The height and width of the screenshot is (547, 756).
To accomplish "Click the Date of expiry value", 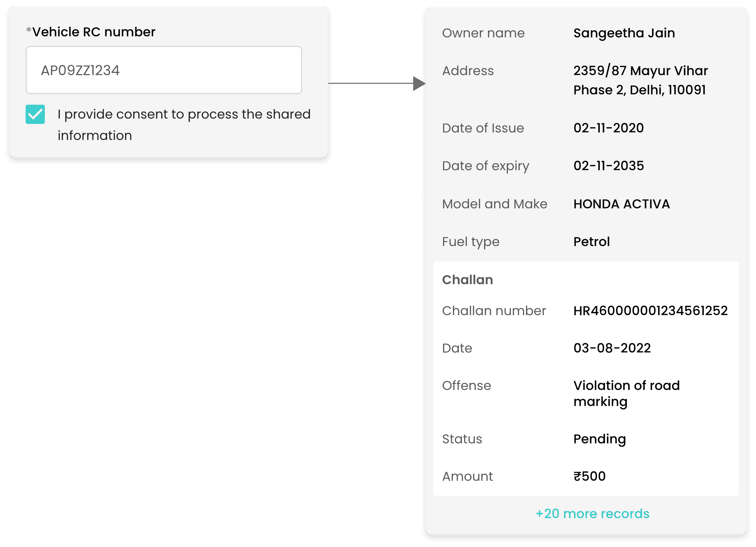I will (609, 166).
